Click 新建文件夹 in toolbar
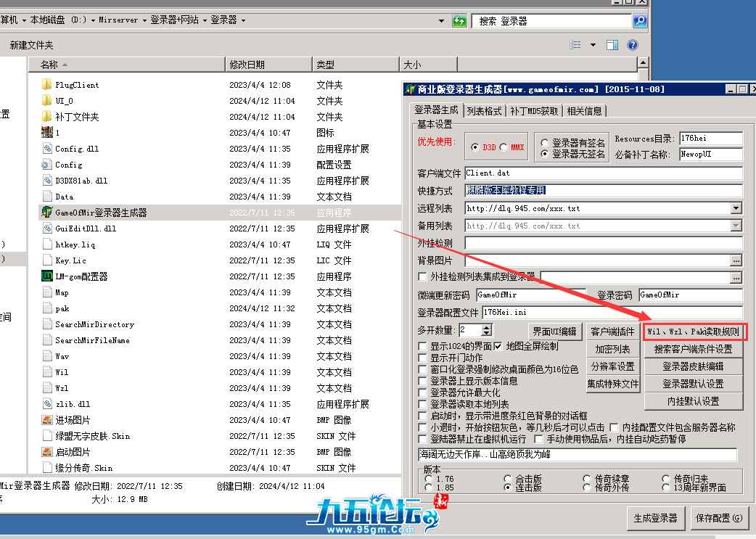Viewport: 756px width, 539px height. pos(31,45)
